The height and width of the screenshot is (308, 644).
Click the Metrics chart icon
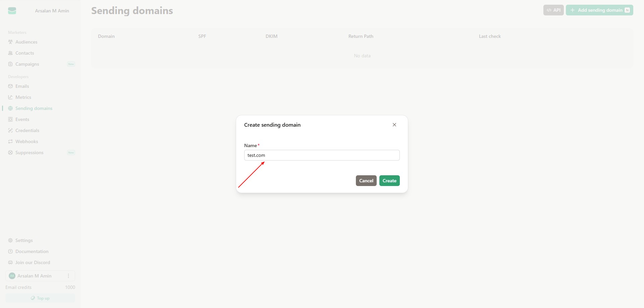tap(10, 97)
